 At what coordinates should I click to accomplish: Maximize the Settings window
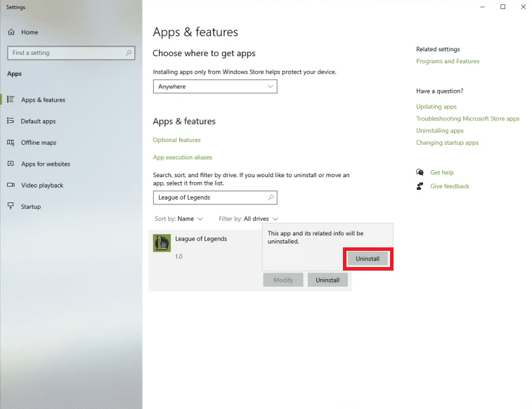coord(502,7)
